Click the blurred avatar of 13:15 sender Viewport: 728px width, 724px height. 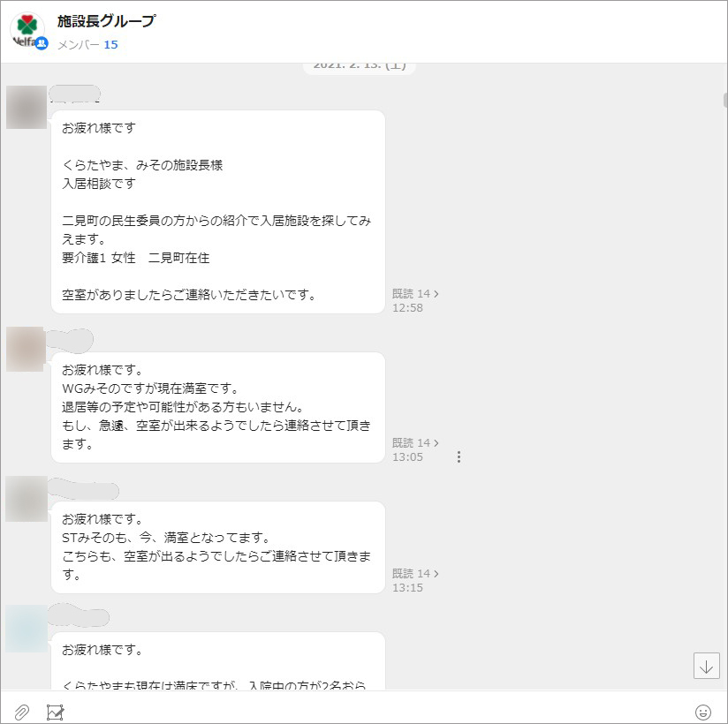[27, 499]
